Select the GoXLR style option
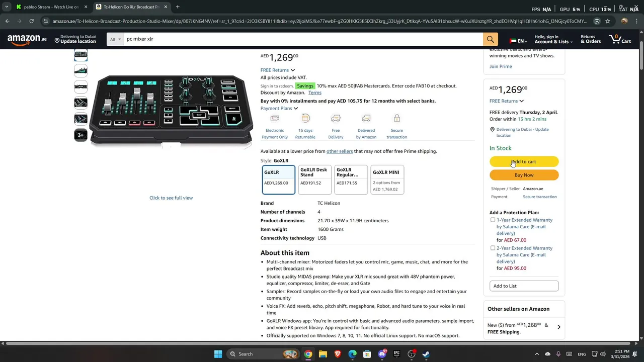644x362 pixels. 279,179
